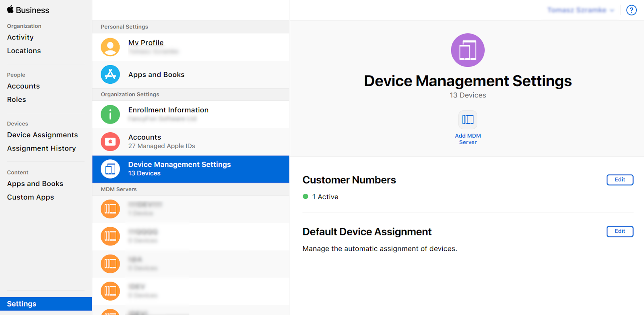Click the first orange MDM server icon
Image resolution: width=644 pixels, height=315 pixels.
pos(110,209)
